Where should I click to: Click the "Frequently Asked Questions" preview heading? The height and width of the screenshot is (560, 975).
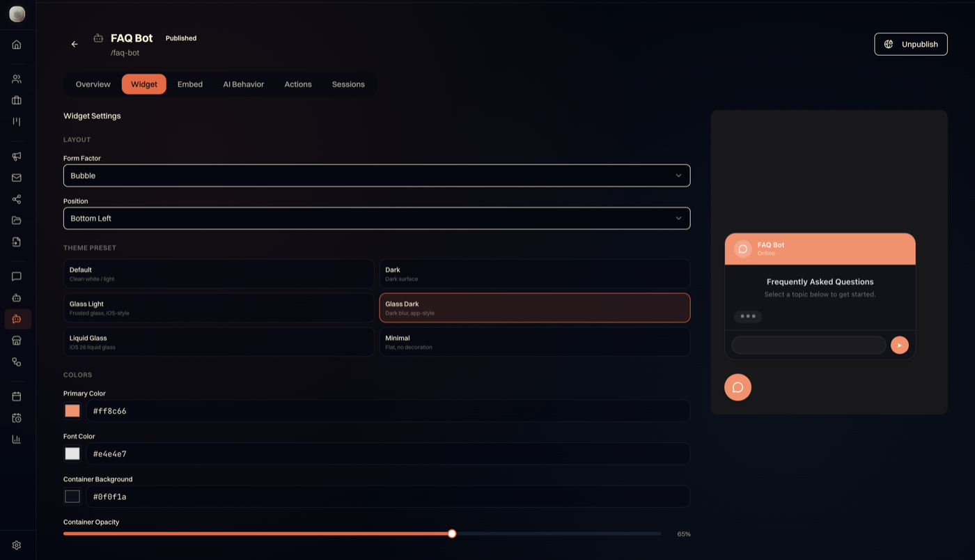(820, 282)
